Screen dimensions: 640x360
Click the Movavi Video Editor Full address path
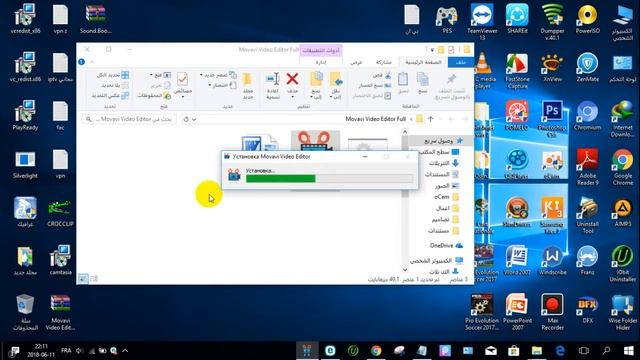pyautogui.click(x=376, y=119)
